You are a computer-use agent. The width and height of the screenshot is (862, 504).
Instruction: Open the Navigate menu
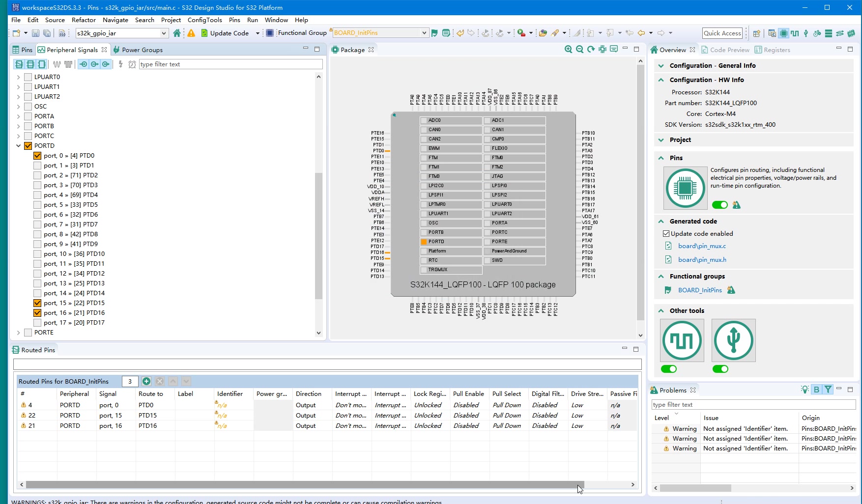pyautogui.click(x=115, y=20)
